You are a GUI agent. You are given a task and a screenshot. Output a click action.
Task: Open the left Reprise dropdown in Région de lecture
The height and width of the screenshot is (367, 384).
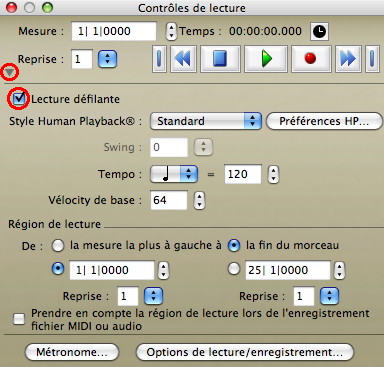click(153, 296)
